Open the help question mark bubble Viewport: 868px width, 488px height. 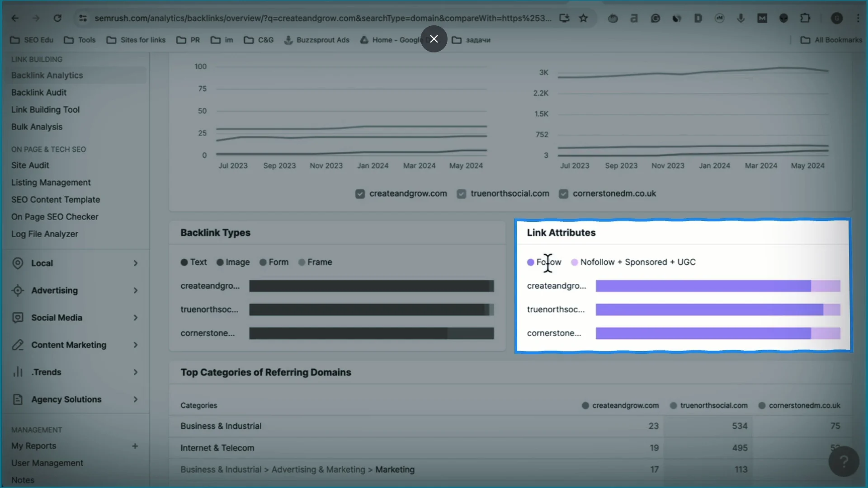point(844,461)
